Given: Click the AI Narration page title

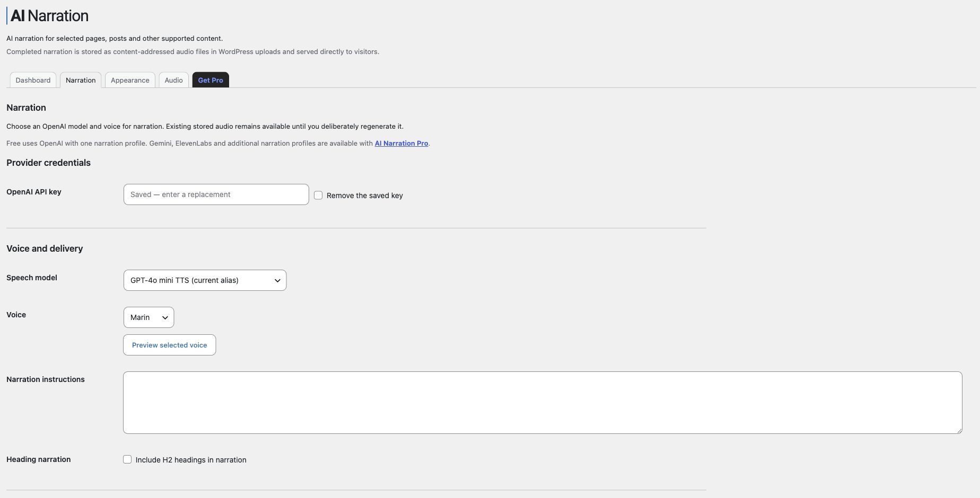Looking at the screenshot, I should 49,16.
